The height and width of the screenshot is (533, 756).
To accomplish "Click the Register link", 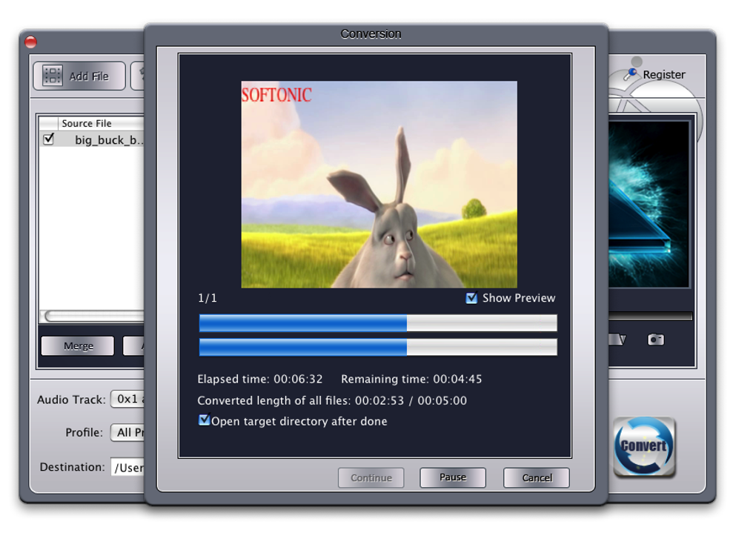I will coord(664,74).
